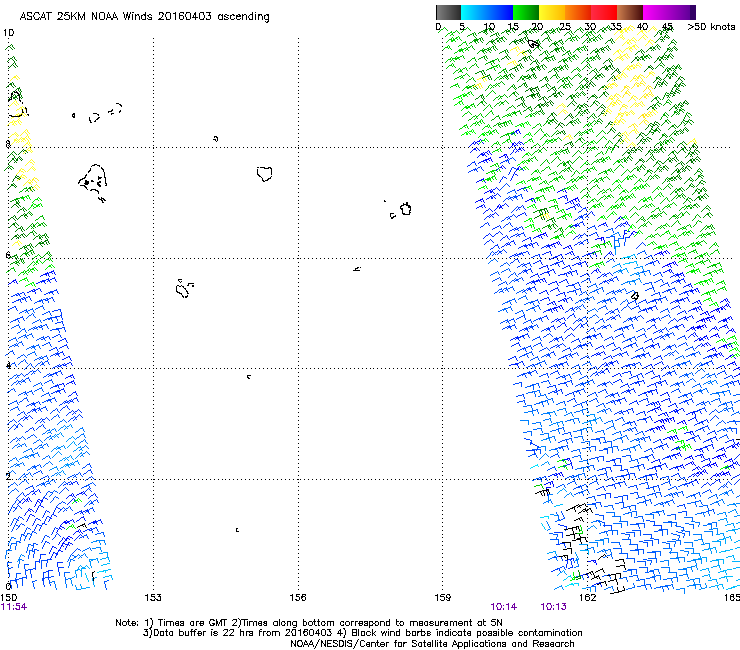Click the '45' label under the color bar

[667, 27]
